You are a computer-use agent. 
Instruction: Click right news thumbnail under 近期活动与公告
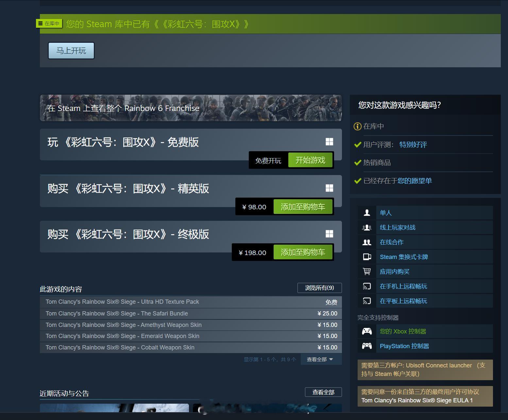(x=267, y=408)
